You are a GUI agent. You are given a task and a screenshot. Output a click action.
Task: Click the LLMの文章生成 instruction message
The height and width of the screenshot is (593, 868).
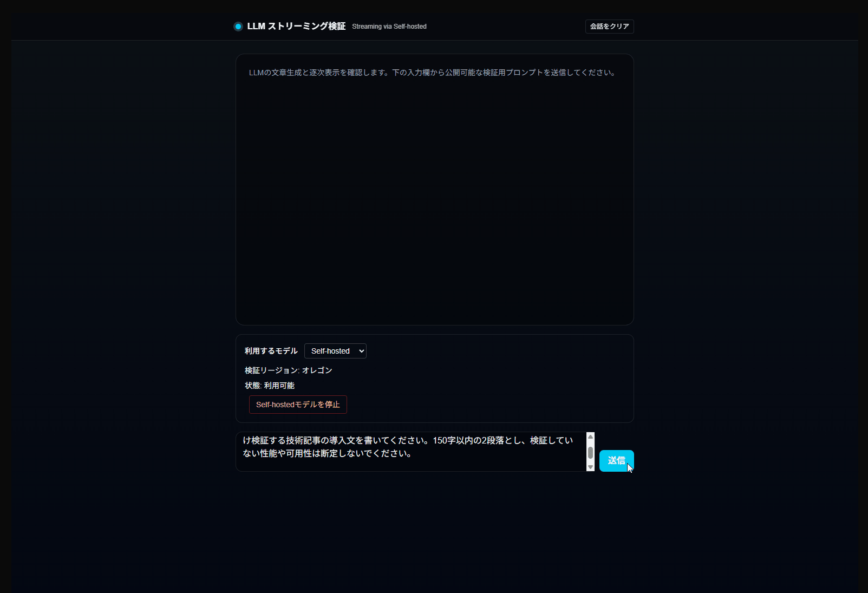click(x=433, y=73)
